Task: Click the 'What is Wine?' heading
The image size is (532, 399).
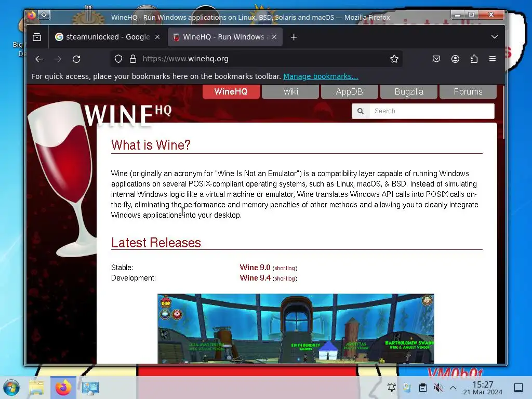Action: 151,145
